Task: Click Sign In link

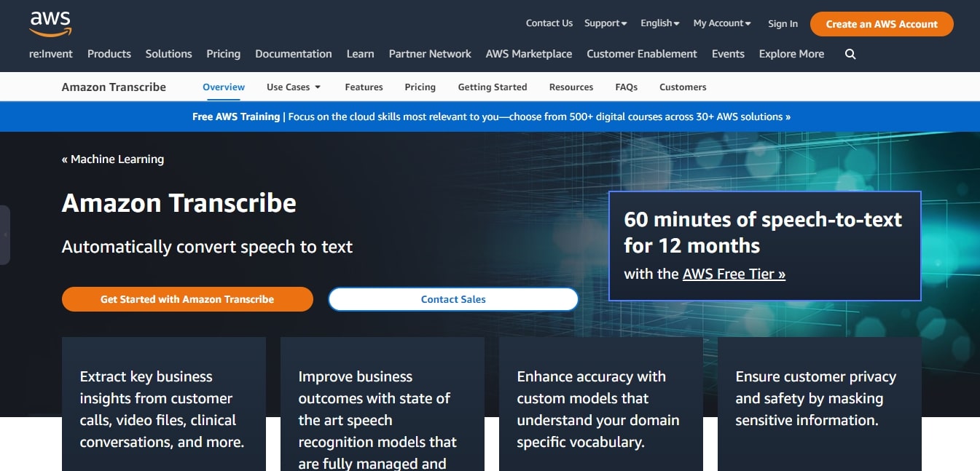Action: pos(783,24)
